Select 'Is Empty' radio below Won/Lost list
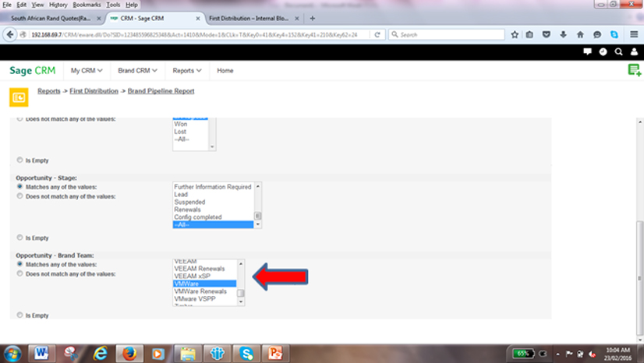This screenshot has height=363, width=644. point(19,160)
